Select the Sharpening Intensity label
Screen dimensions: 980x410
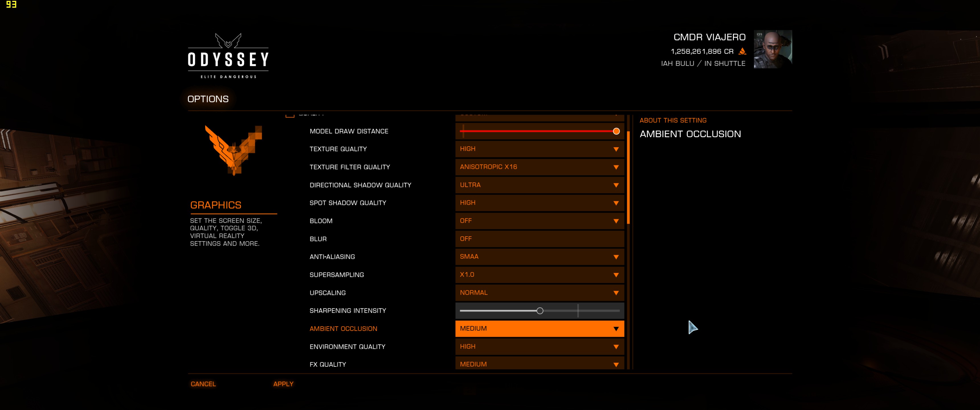click(348, 311)
